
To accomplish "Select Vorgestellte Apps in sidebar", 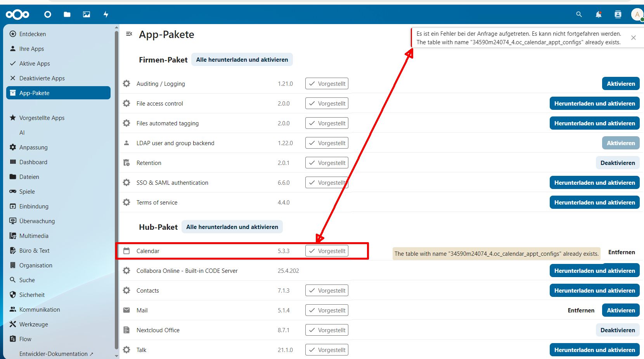I will click(58, 118).
